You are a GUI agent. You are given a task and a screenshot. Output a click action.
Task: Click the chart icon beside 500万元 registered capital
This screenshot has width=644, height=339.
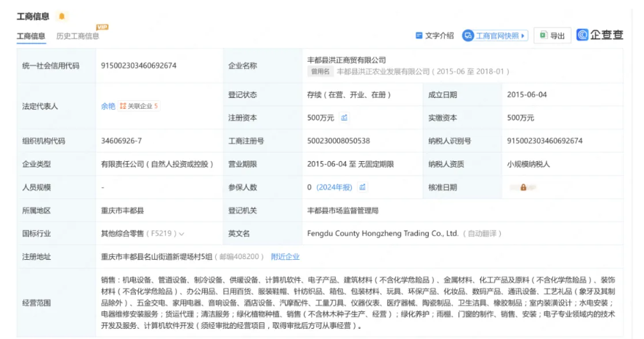(x=344, y=118)
